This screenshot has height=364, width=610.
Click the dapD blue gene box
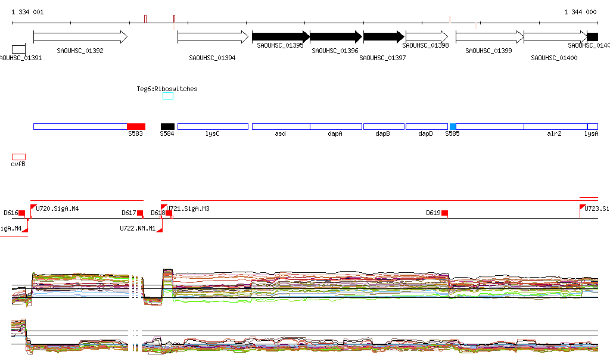(x=427, y=127)
